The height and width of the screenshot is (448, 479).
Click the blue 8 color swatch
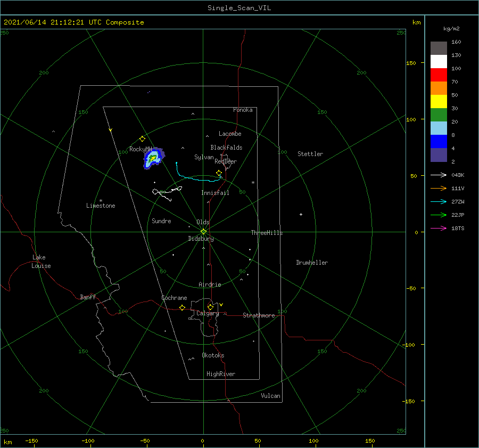coord(439,142)
